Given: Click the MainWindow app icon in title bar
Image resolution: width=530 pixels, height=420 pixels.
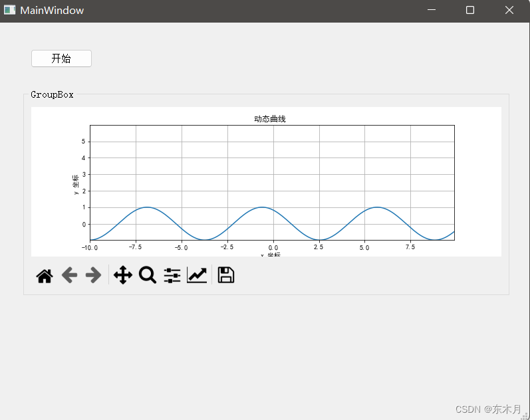Looking at the screenshot, I should point(9,10).
